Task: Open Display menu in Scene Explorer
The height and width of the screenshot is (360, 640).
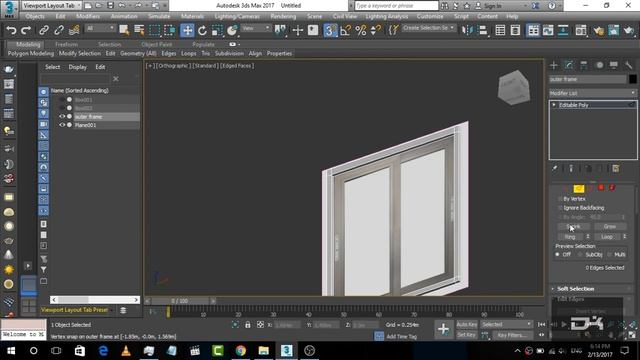Action: point(78,67)
